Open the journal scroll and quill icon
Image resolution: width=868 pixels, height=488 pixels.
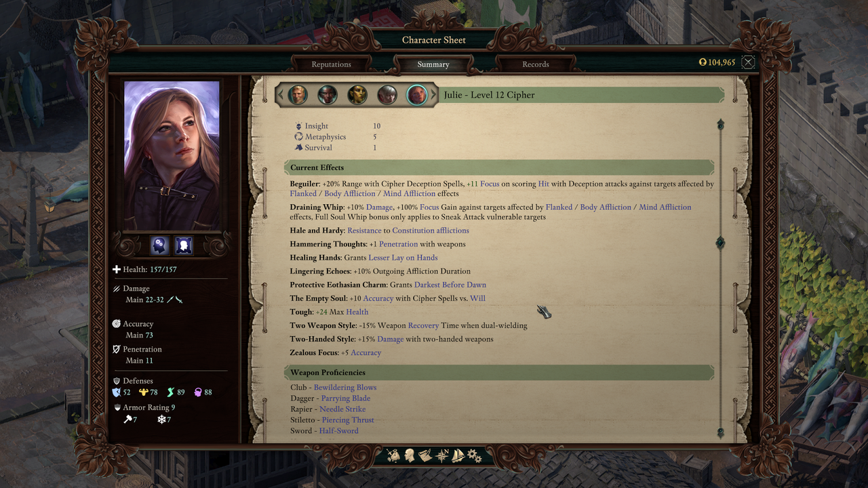pos(426,455)
